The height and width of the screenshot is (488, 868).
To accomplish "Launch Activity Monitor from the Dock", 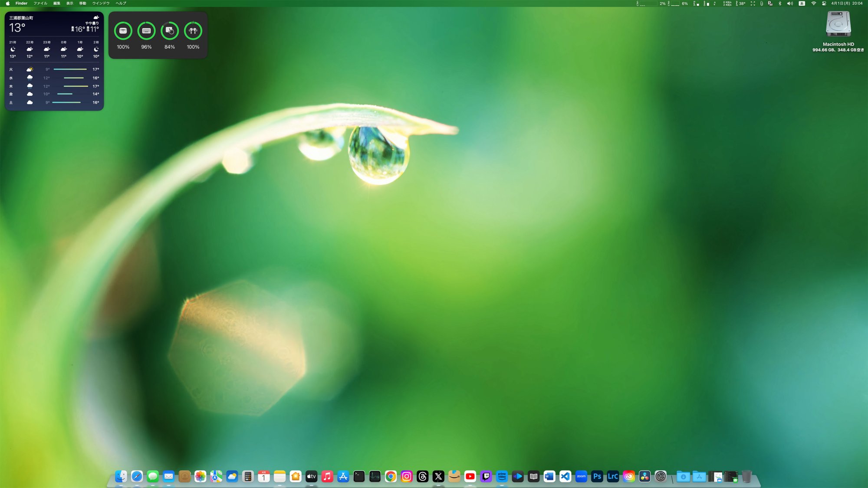I will click(375, 476).
